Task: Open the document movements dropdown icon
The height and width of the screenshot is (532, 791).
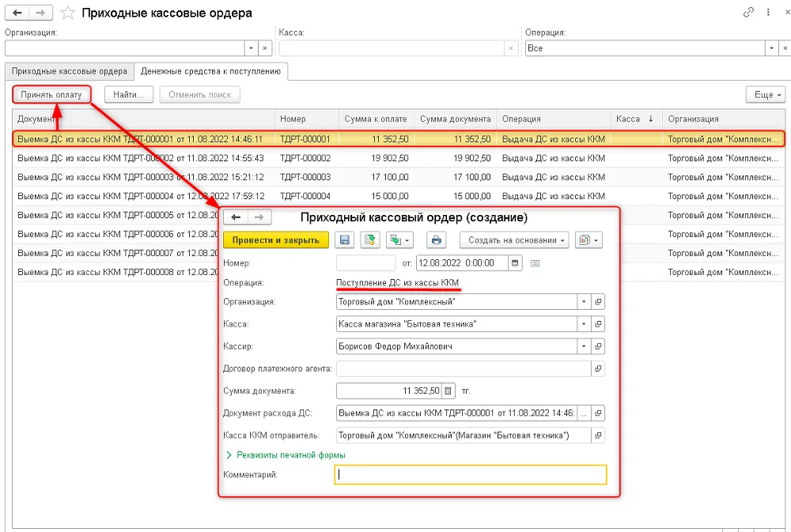Action: tap(399, 240)
